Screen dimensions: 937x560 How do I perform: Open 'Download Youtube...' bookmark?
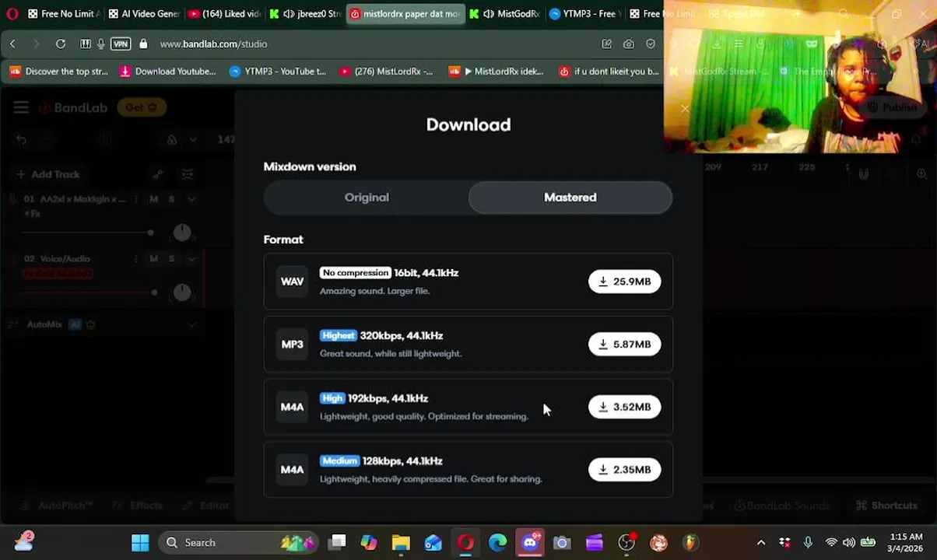coord(167,72)
